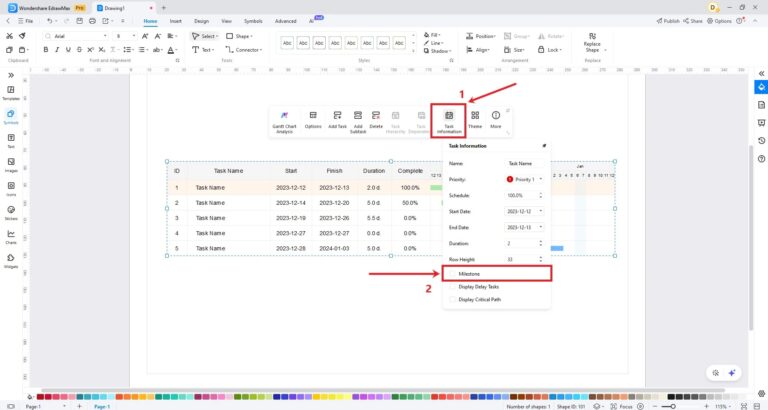Open Templates in left sidebar
This screenshot has height=410, width=768.
point(11,93)
